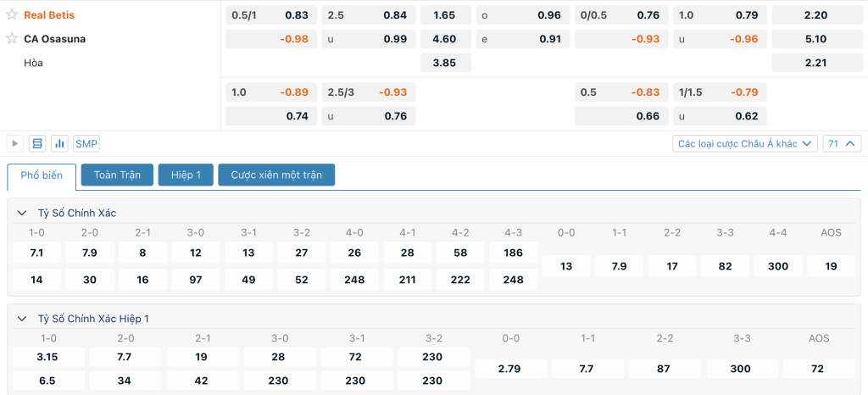The image size is (868, 395).
Task: Pick the 49 odds under 3-1
Action: tap(248, 280)
